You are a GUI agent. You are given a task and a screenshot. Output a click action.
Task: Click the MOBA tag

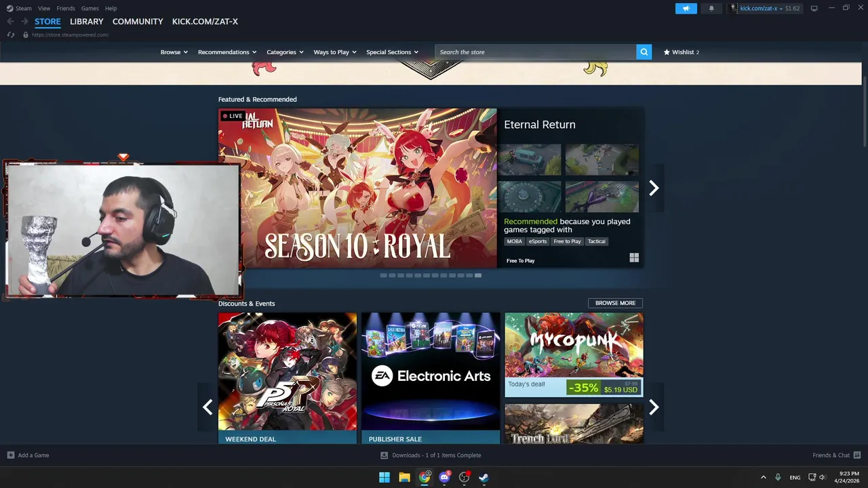point(515,241)
